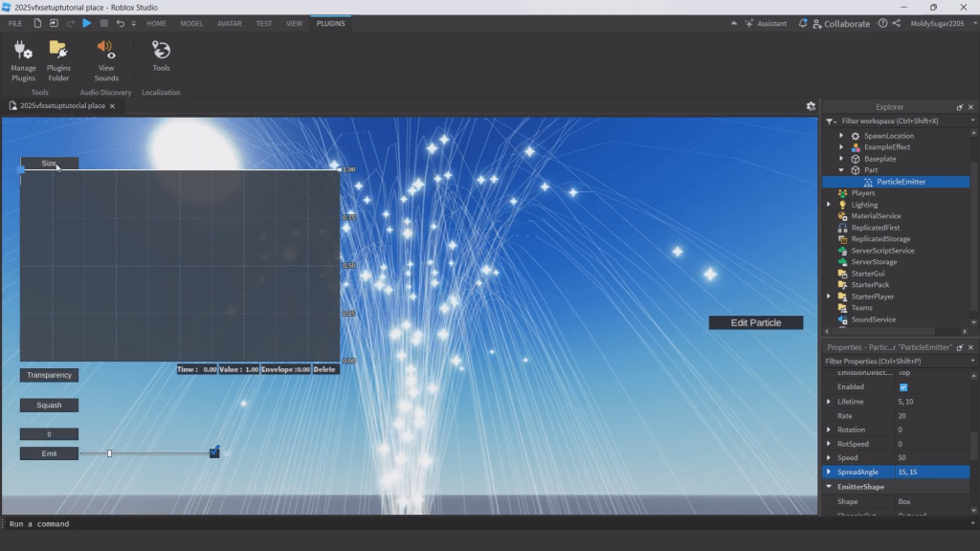Collapse the Part tree arrow

click(x=841, y=170)
